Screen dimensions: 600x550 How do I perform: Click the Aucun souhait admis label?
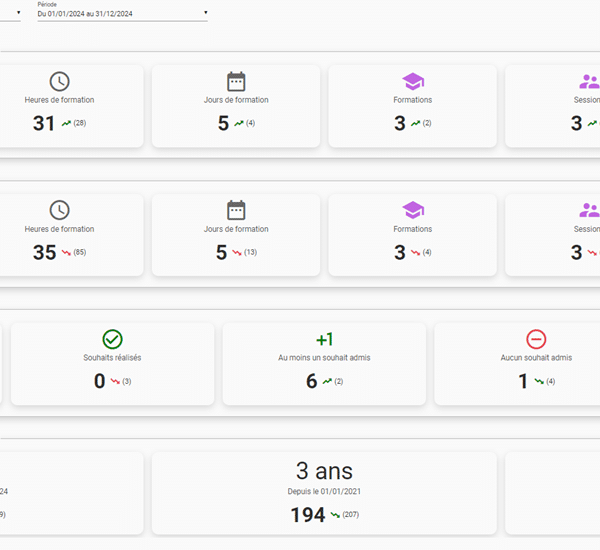[536, 357]
